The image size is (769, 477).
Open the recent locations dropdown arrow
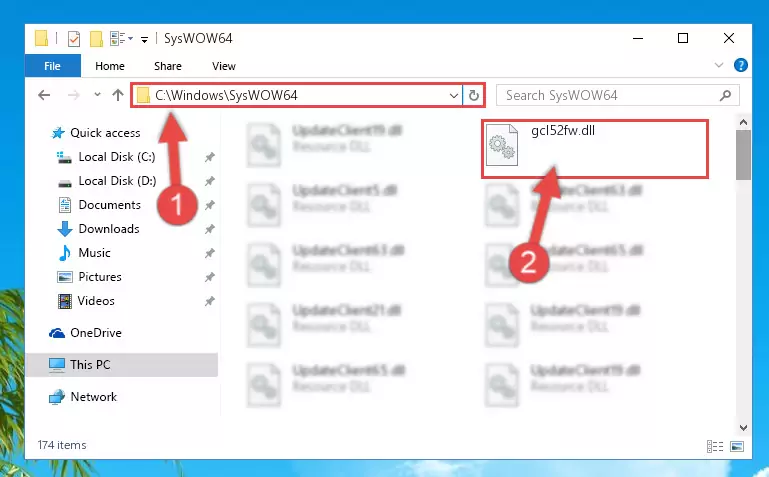[x=97, y=95]
